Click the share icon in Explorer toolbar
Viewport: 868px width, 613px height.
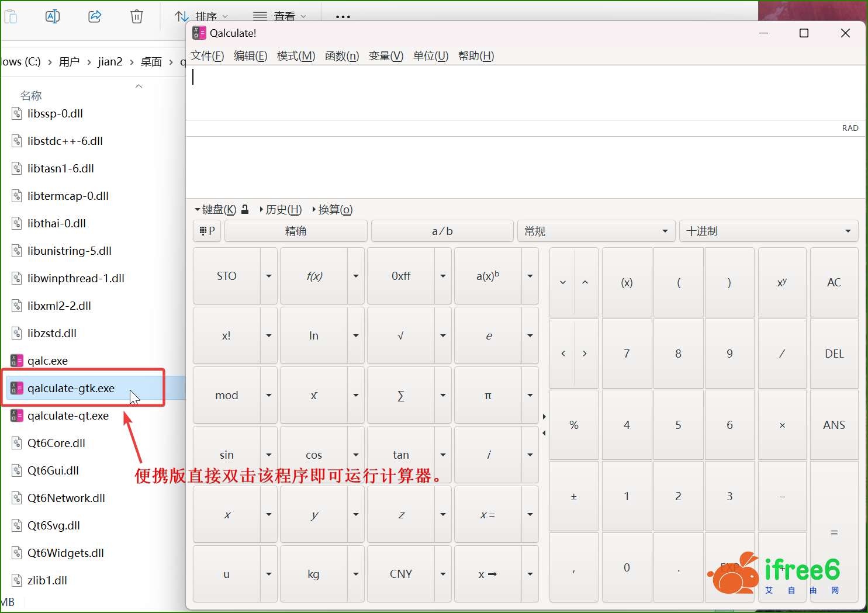tap(95, 16)
